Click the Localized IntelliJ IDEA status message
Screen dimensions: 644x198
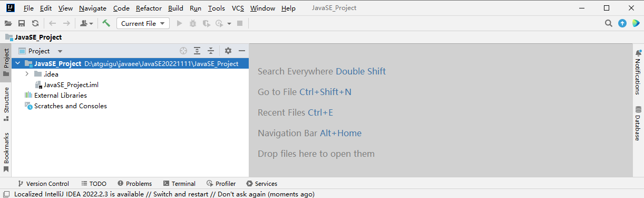164,194
